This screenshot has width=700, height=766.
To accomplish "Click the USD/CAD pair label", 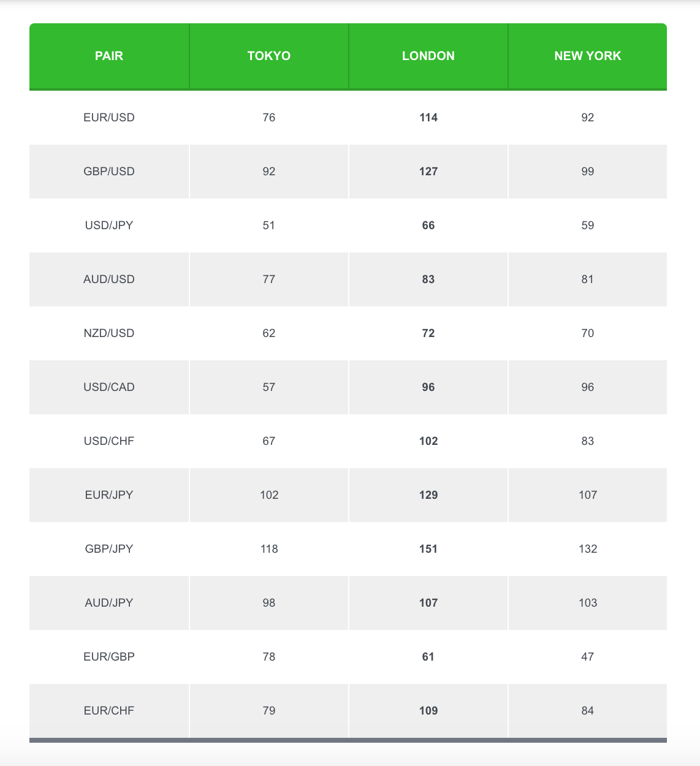I will tap(109, 387).
